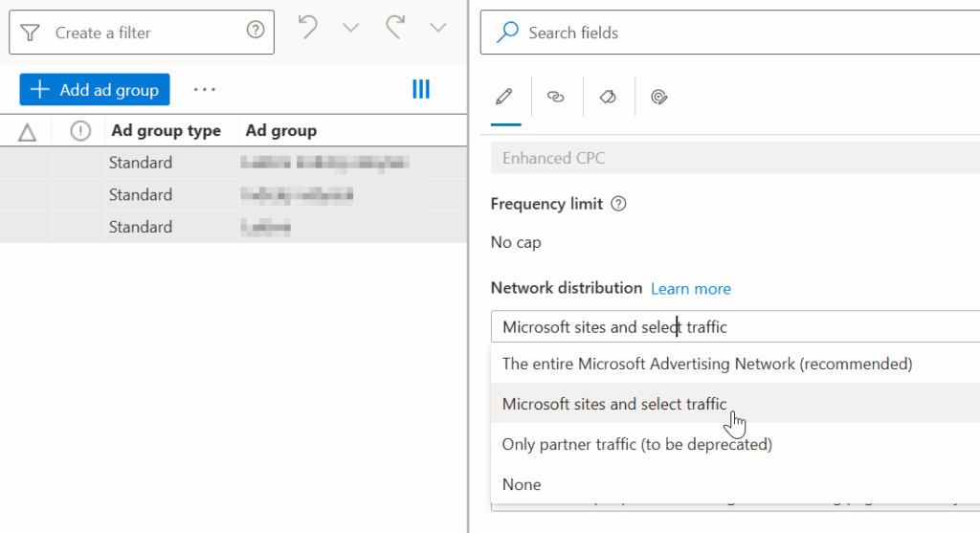This screenshot has width=980, height=533.
Task: Switch to the pencil edit tab
Action: coord(504,97)
